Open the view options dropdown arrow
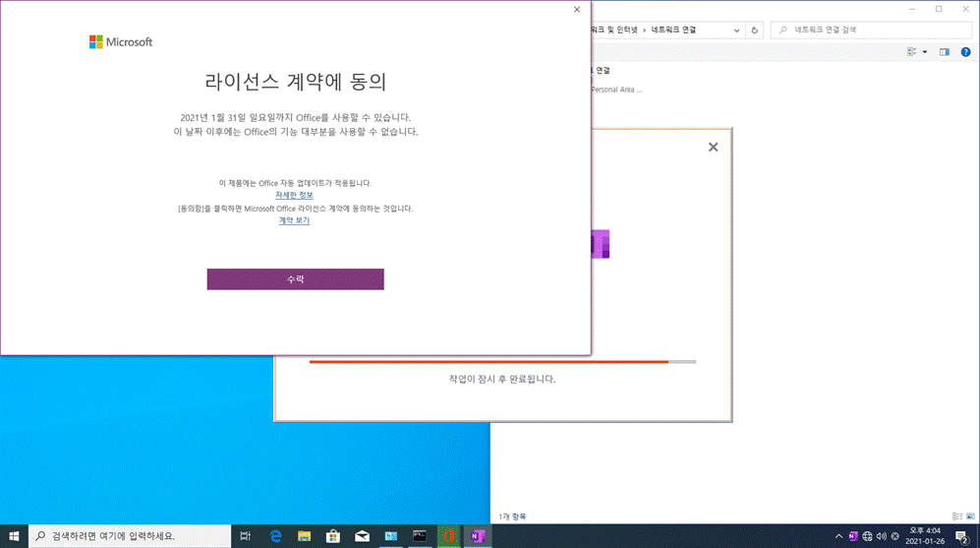 coord(925,52)
